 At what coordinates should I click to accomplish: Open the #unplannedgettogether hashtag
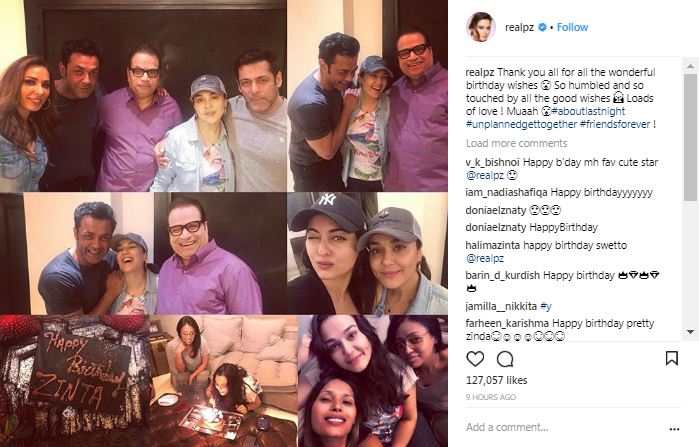coord(521,124)
